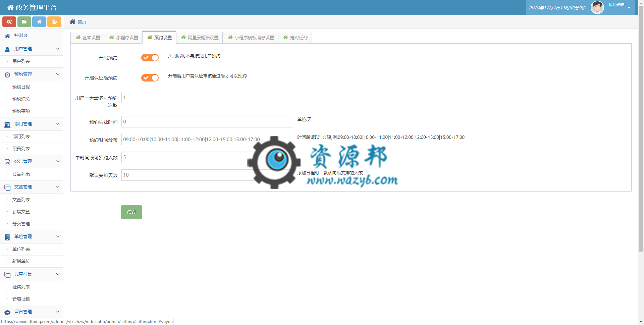Screen dimensions: 644x325
Task: Click the 用户管理 person icon
Action: [x=7, y=49]
